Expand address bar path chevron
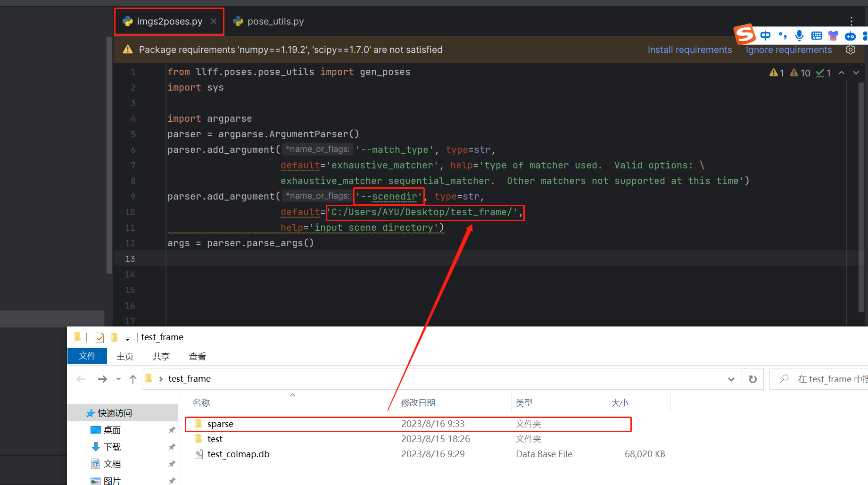The height and width of the screenshot is (485, 868). 161,379
